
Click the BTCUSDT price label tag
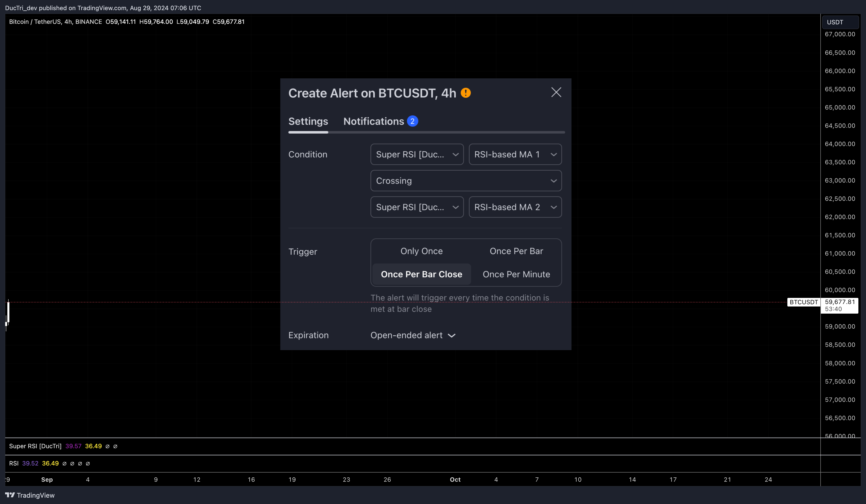[803, 302]
